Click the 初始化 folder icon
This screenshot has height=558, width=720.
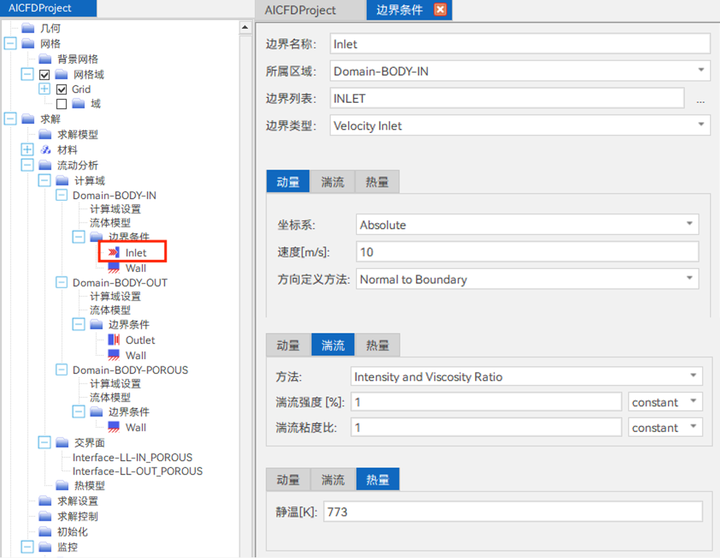[x=45, y=531]
